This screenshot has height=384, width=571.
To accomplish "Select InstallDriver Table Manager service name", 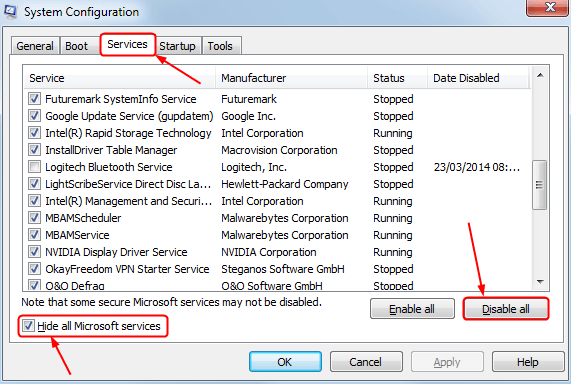I will click(x=111, y=150).
